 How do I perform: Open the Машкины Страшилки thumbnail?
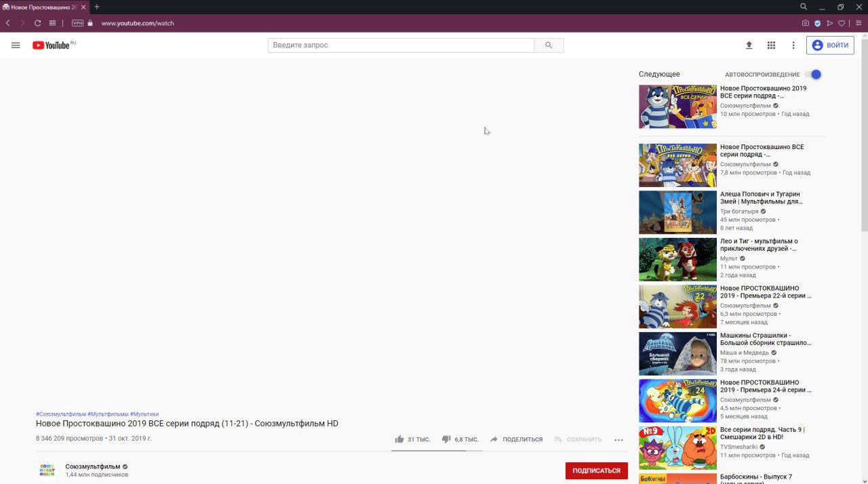677,353
